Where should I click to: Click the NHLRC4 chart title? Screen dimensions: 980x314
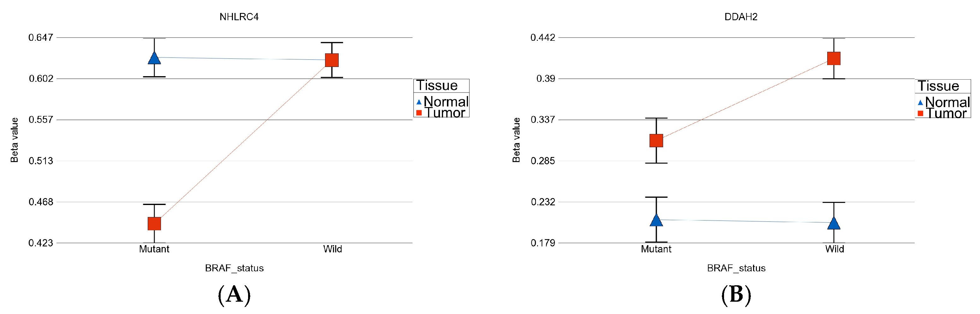pos(239,17)
